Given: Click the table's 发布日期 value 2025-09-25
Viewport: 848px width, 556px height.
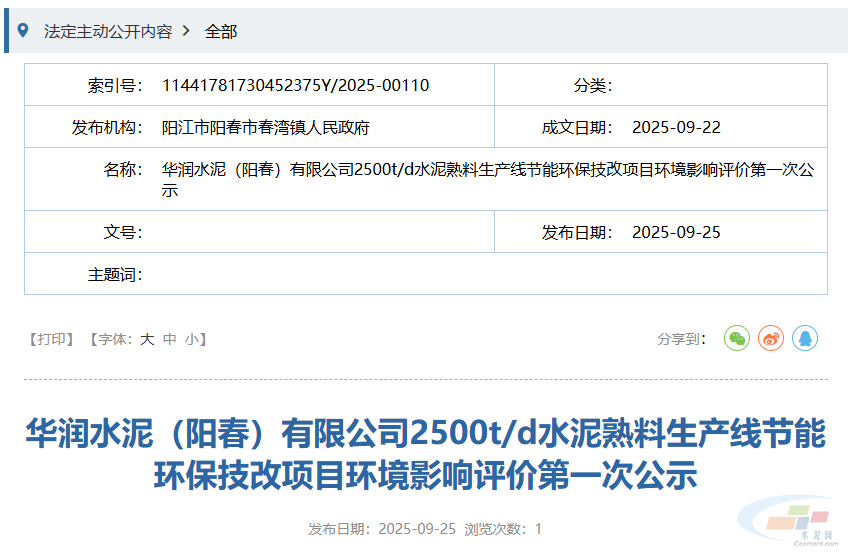Looking at the screenshot, I should [676, 233].
